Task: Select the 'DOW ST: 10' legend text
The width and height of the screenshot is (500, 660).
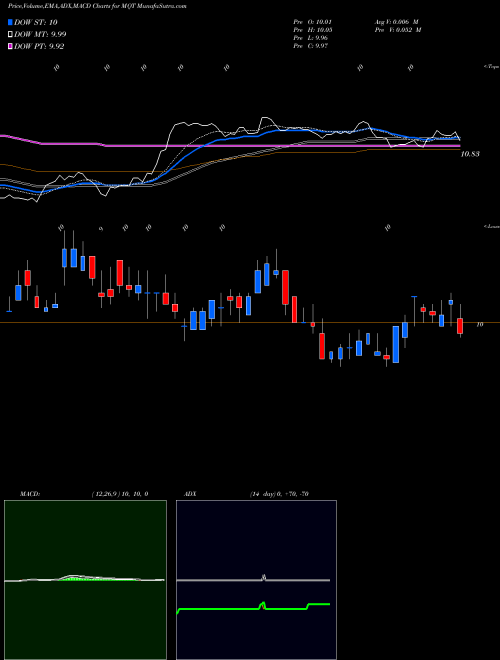Action: click(x=36, y=22)
